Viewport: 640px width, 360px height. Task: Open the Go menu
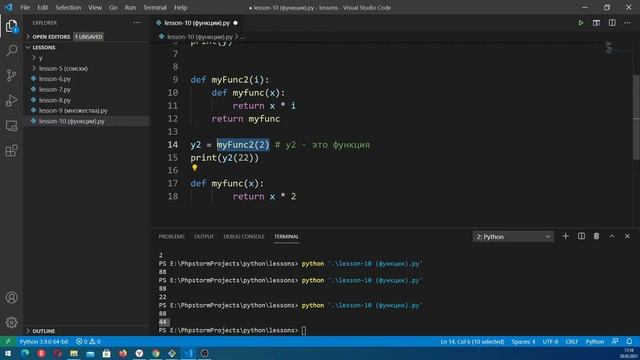click(113, 7)
